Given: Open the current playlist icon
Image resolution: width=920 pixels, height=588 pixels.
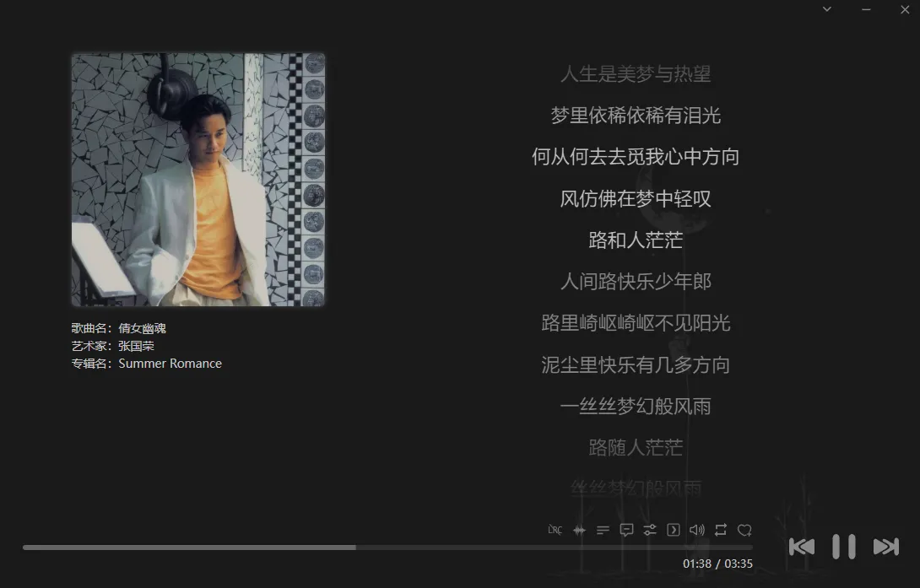Looking at the screenshot, I should tap(603, 530).
